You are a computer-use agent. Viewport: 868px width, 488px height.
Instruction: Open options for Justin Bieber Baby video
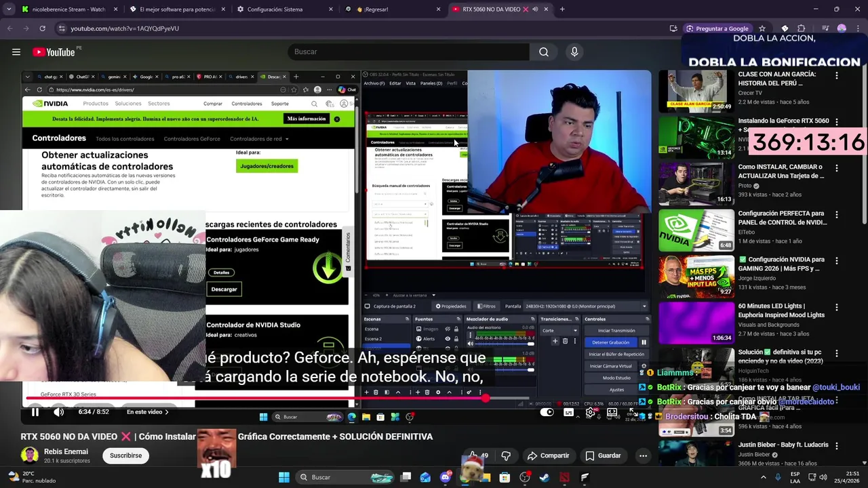[837, 446]
